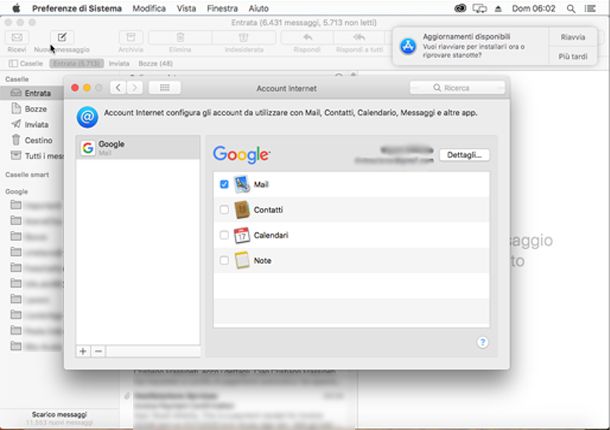610x430 pixels.
Task: Open Notification Center list icon
Action: click(x=590, y=9)
